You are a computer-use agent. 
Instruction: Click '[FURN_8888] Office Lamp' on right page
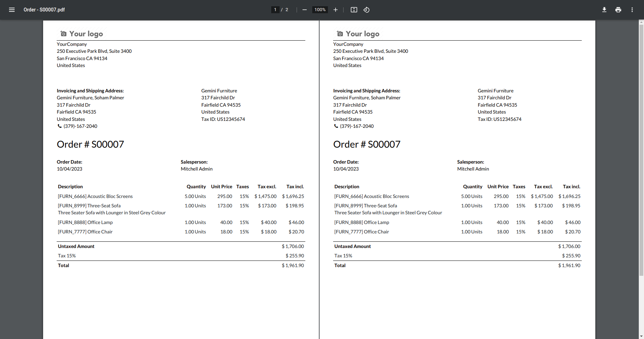(x=362, y=222)
